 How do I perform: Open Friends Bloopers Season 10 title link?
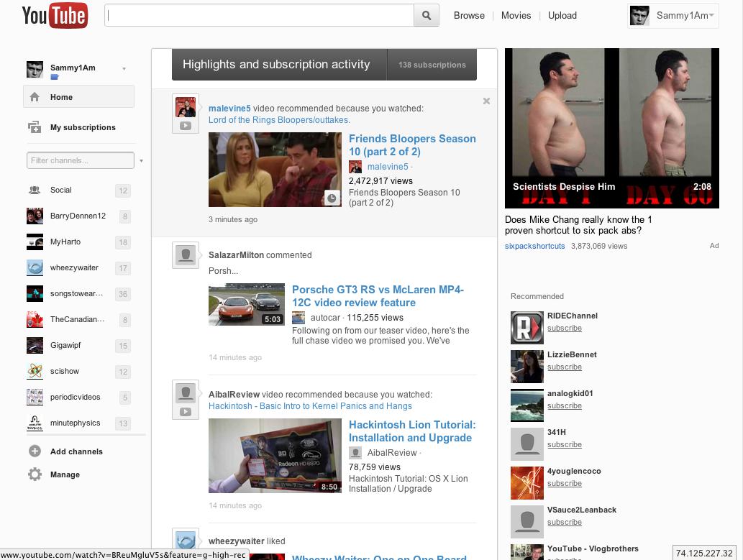[x=412, y=145]
